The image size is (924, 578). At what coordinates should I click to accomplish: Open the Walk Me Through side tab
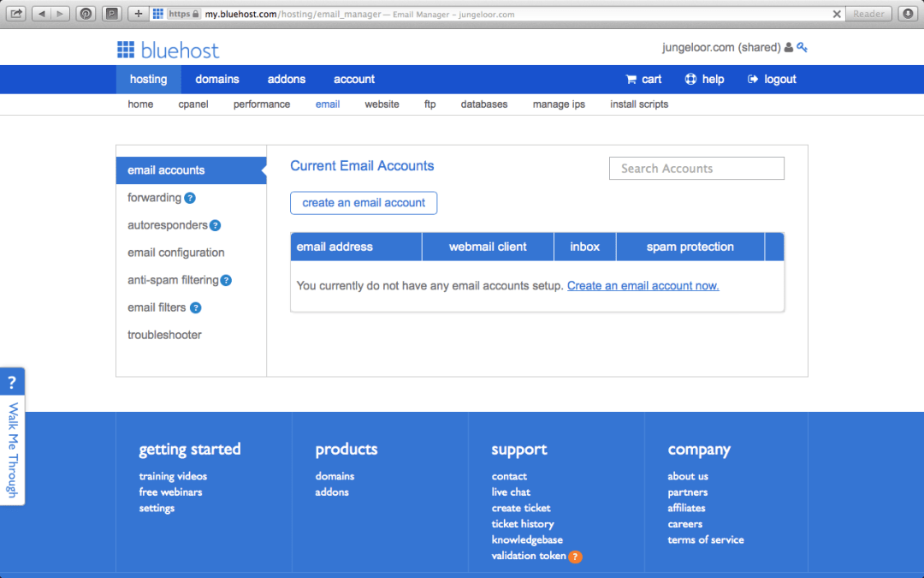[12, 437]
